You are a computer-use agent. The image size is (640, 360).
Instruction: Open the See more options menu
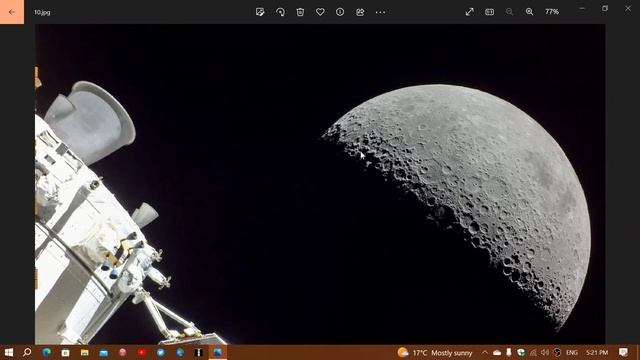380,12
